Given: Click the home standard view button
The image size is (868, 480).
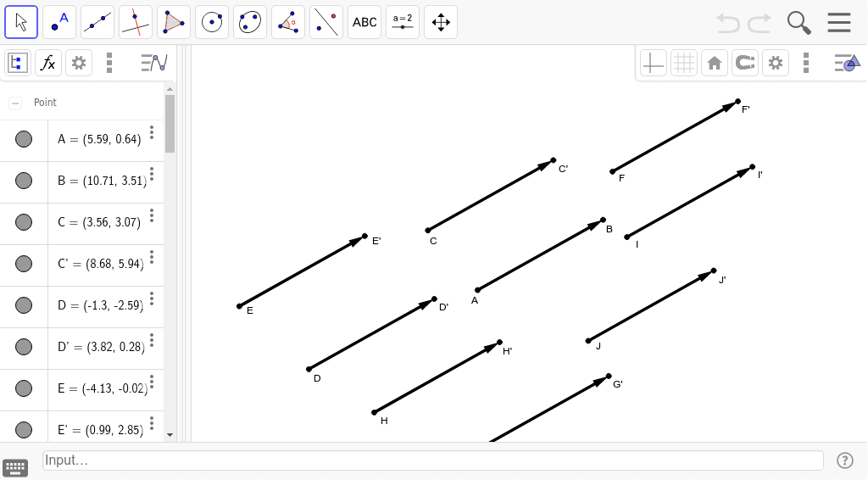Looking at the screenshot, I should (714, 63).
